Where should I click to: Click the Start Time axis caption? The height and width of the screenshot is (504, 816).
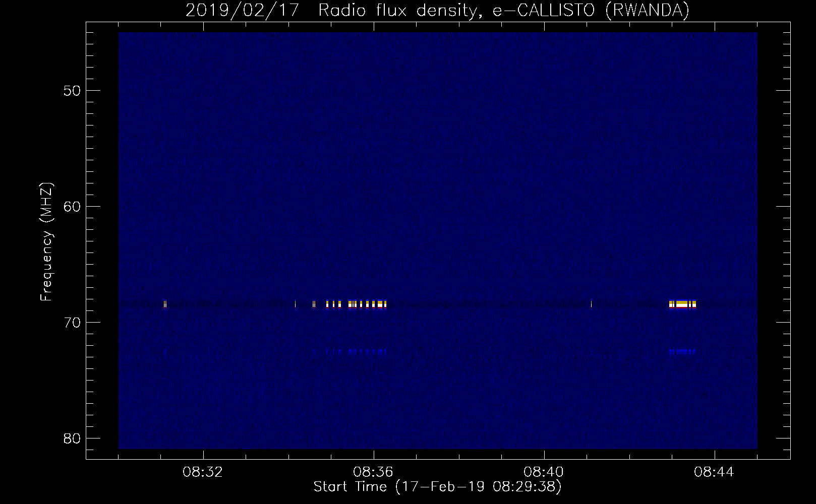437,487
